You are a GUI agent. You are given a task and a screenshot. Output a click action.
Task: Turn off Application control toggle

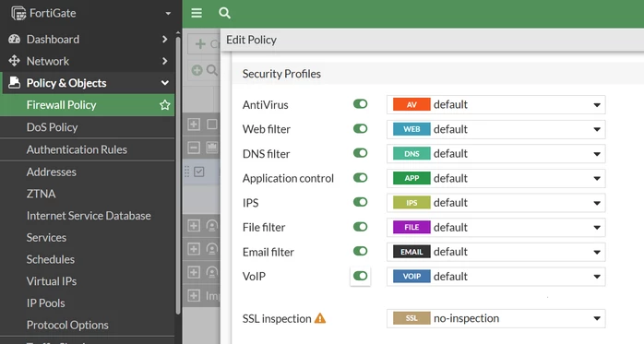(x=360, y=178)
